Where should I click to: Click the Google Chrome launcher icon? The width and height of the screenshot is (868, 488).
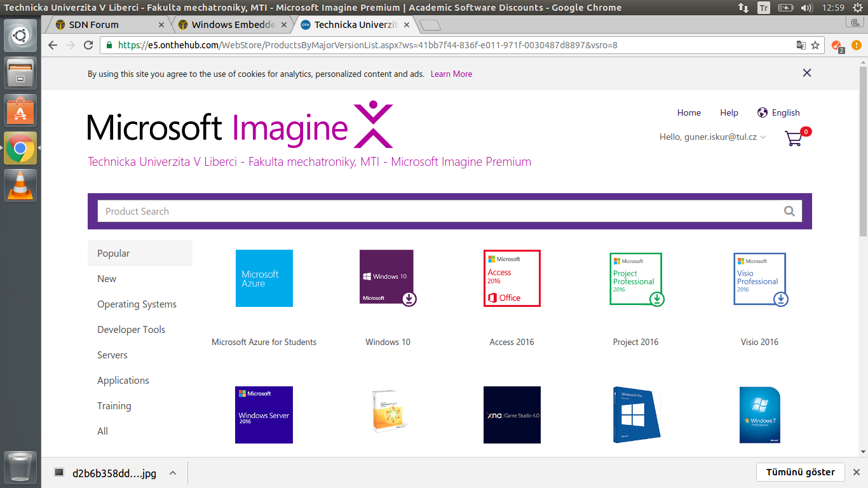(x=20, y=148)
